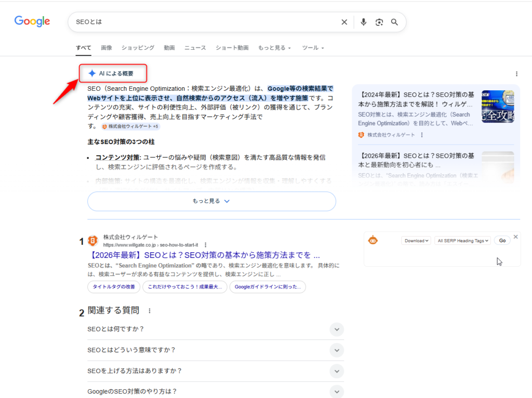Open the Download dropdown in extension panel
The height and width of the screenshot is (398, 532).
pyautogui.click(x=416, y=241)
